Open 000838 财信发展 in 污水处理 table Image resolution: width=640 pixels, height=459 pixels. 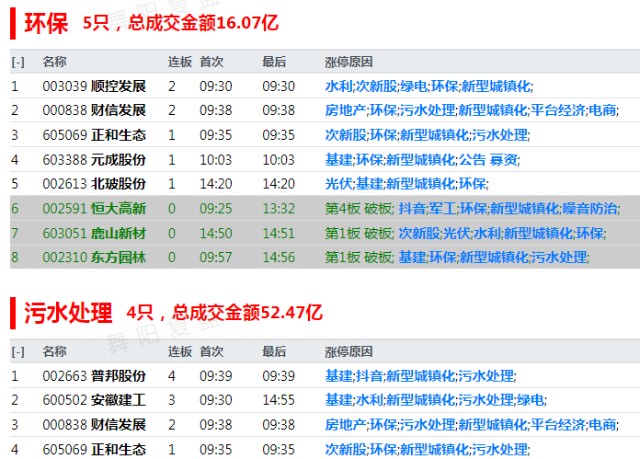pos(94,425)
